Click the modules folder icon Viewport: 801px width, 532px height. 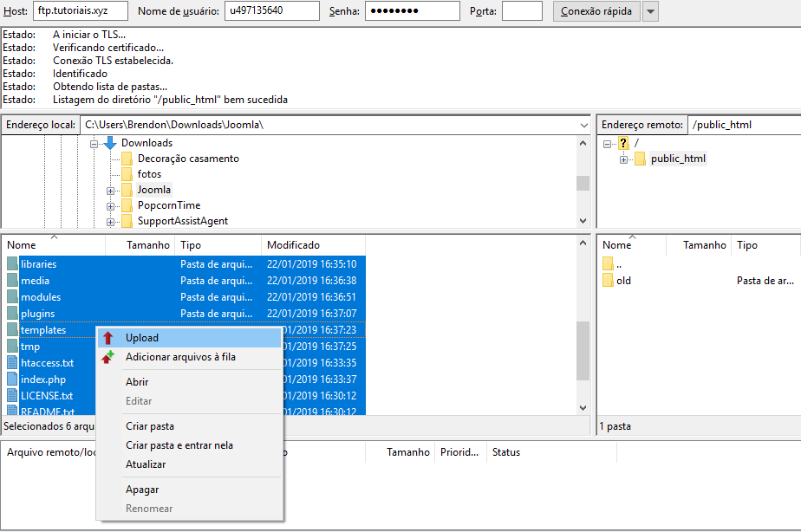(13, 297)
